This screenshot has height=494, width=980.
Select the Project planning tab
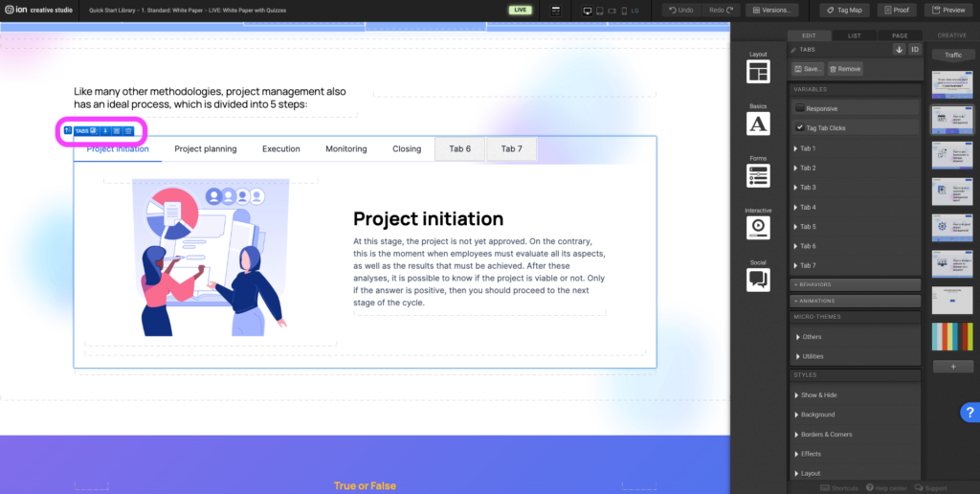tap(205, 149)
